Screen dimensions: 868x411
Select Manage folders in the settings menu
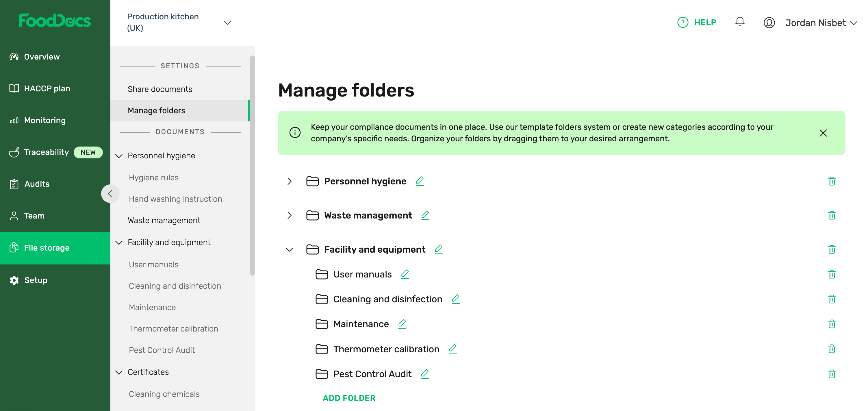[156, 110]
